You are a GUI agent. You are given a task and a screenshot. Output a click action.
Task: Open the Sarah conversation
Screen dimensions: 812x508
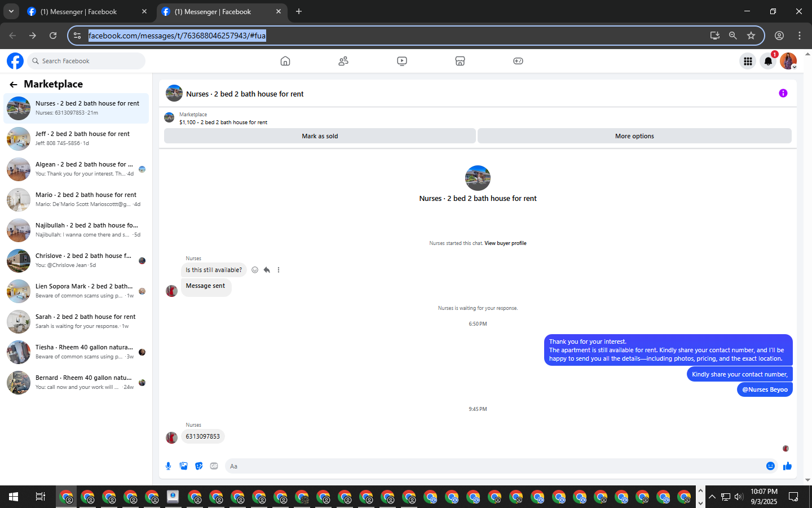[x=76, y=322]
